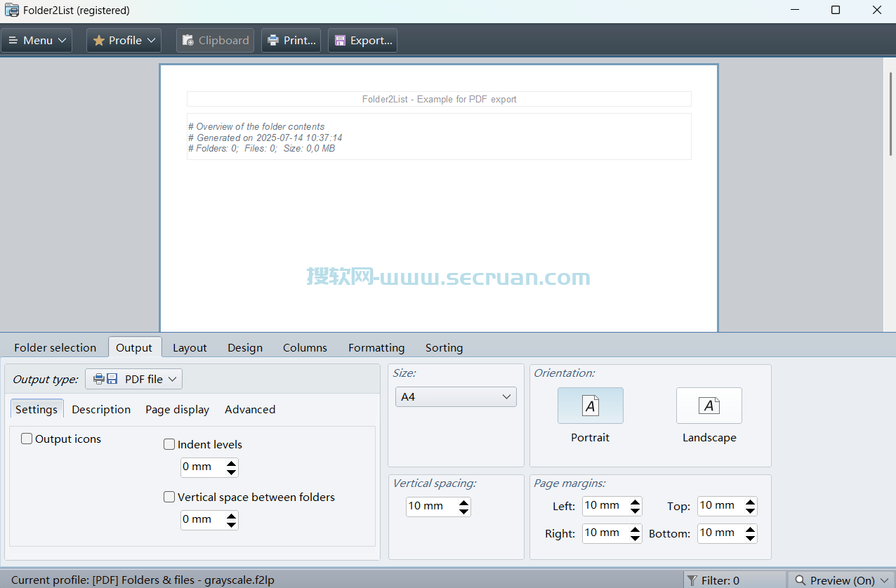The width and height of the screenshot is (896, 588).
Task: Click the current profile status text
Action: [143, 580]
